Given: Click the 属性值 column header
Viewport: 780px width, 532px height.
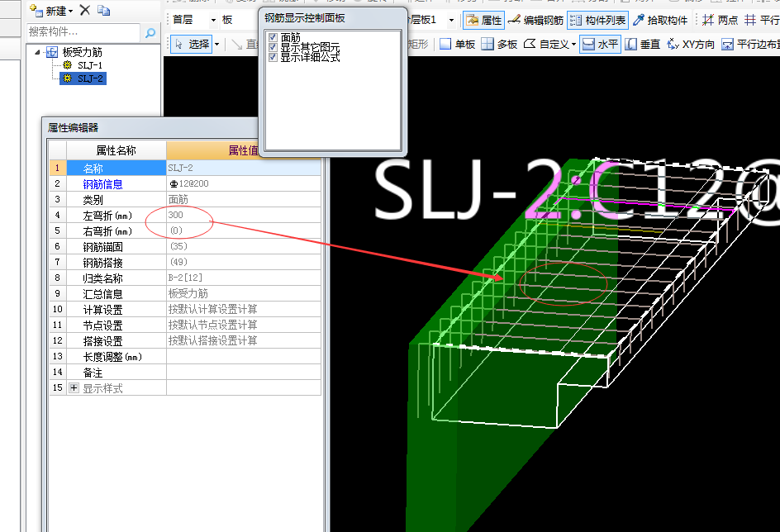Looking at the screenshot, I should point(243,150).
